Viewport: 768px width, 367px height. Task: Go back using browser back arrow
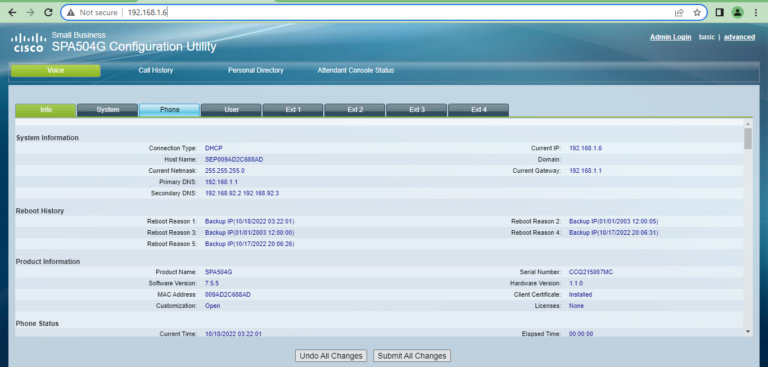click(12, 13)
